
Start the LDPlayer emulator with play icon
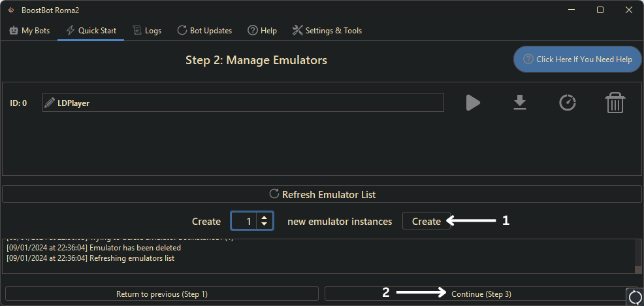pyautogui.click(x=473, y=103)
